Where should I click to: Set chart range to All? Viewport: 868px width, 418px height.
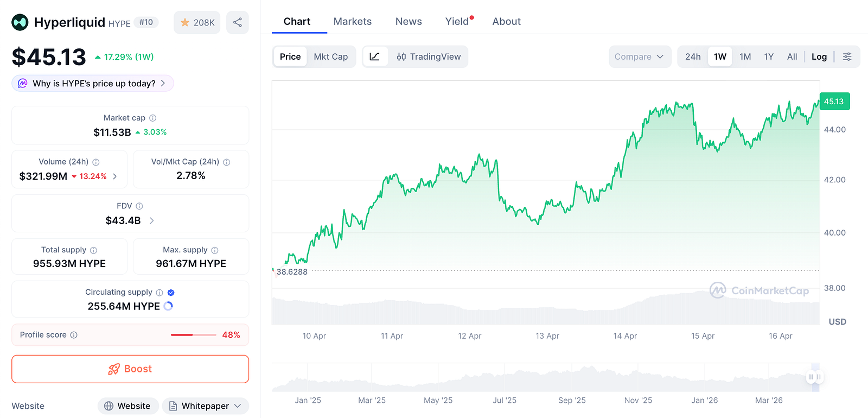coord(792,56)
